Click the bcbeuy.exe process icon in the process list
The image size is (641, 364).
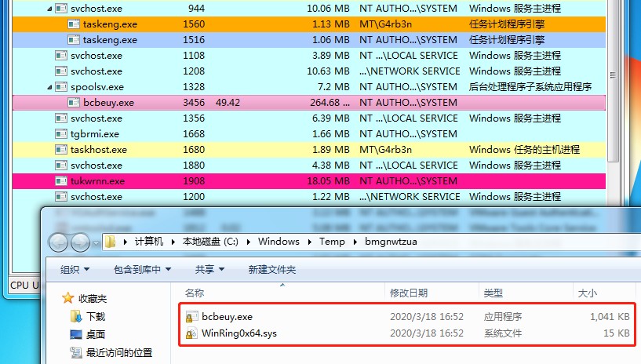pos(74,103)
